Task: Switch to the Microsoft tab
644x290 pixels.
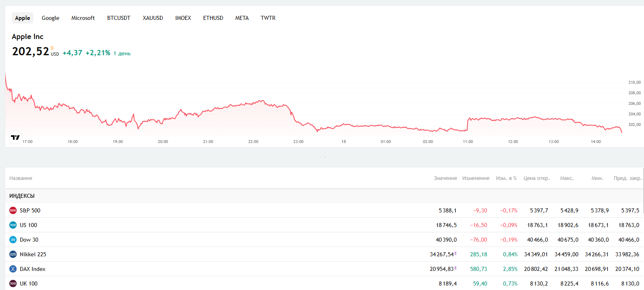Action: click(x=83, y=18)
